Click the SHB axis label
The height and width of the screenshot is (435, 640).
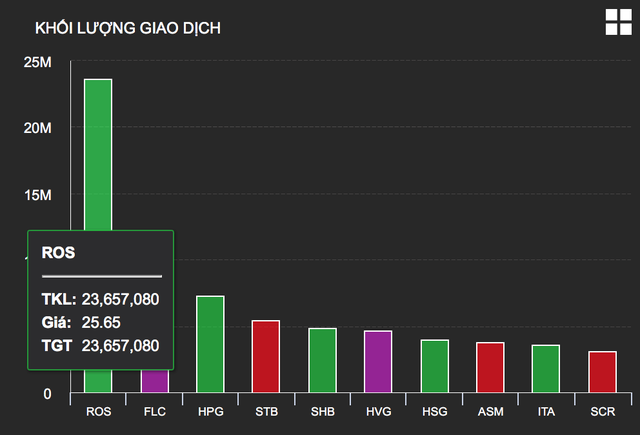tap(322, 411)
